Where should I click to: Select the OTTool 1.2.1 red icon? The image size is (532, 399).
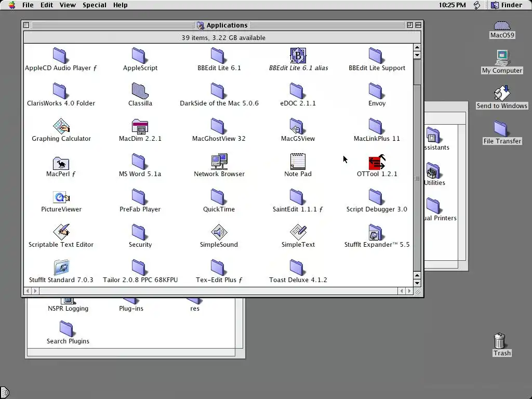[377, 162]
